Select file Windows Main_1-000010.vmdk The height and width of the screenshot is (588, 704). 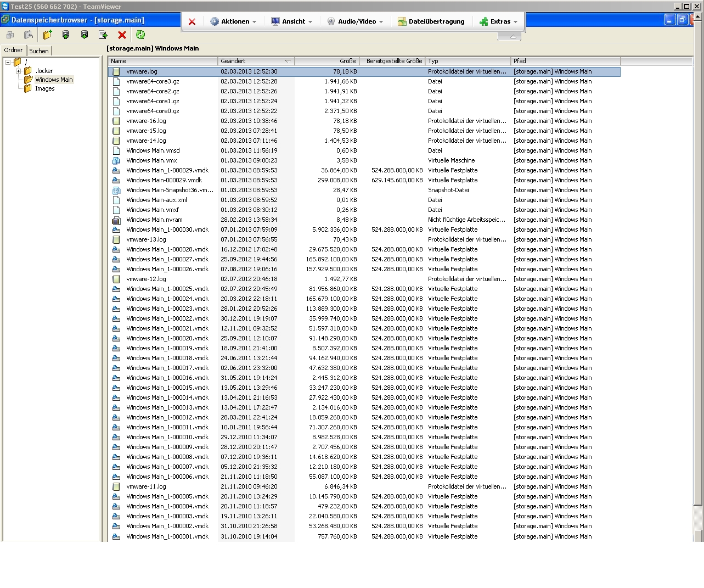[x=167, y=437]
